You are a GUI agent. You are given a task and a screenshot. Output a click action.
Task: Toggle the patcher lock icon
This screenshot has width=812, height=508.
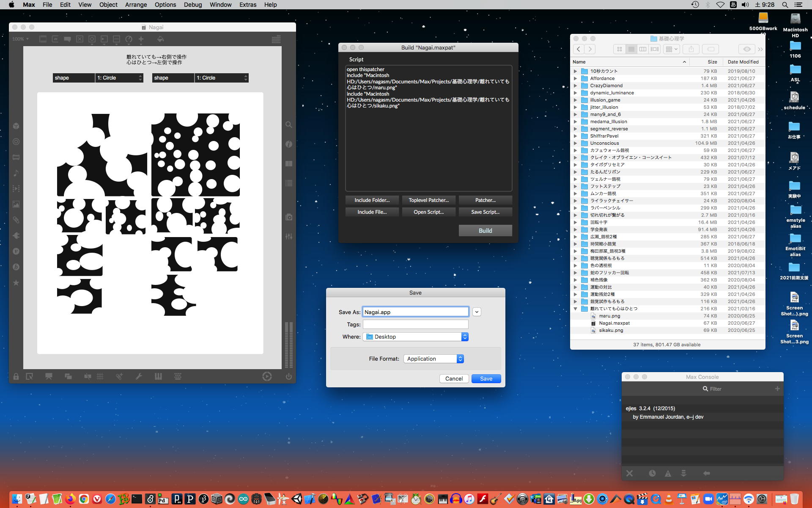[x=16, y=376]
